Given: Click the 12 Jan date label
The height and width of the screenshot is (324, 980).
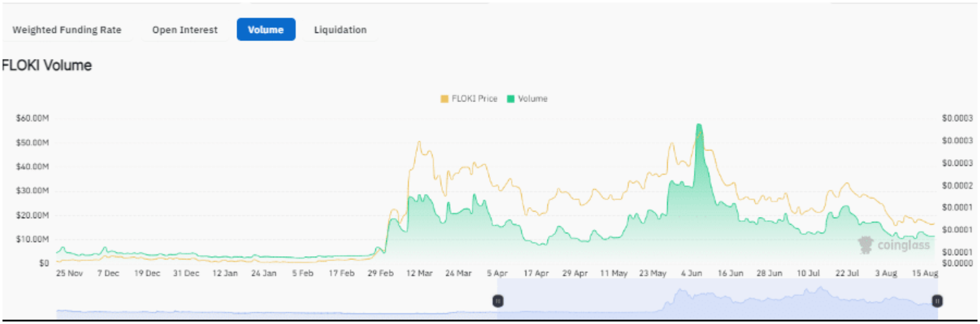Looking at the screenshot, I should click(225, 273).
